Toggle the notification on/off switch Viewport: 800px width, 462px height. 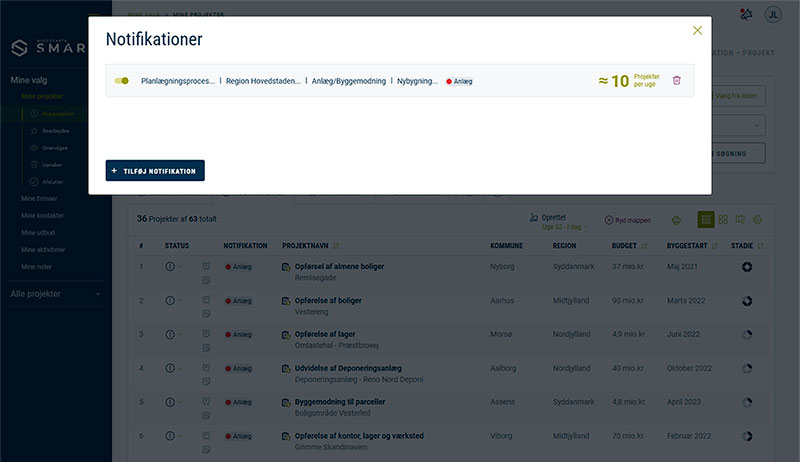122,81
